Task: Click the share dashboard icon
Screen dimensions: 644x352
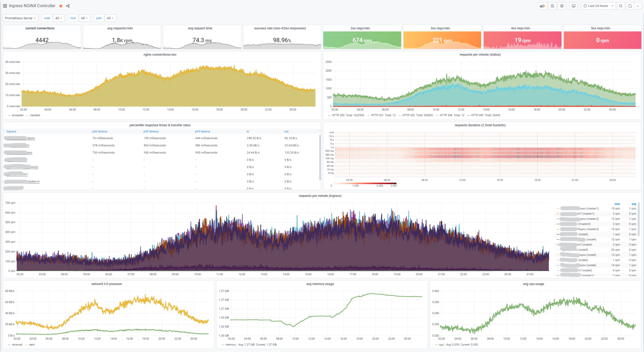Action: [68, 6]
